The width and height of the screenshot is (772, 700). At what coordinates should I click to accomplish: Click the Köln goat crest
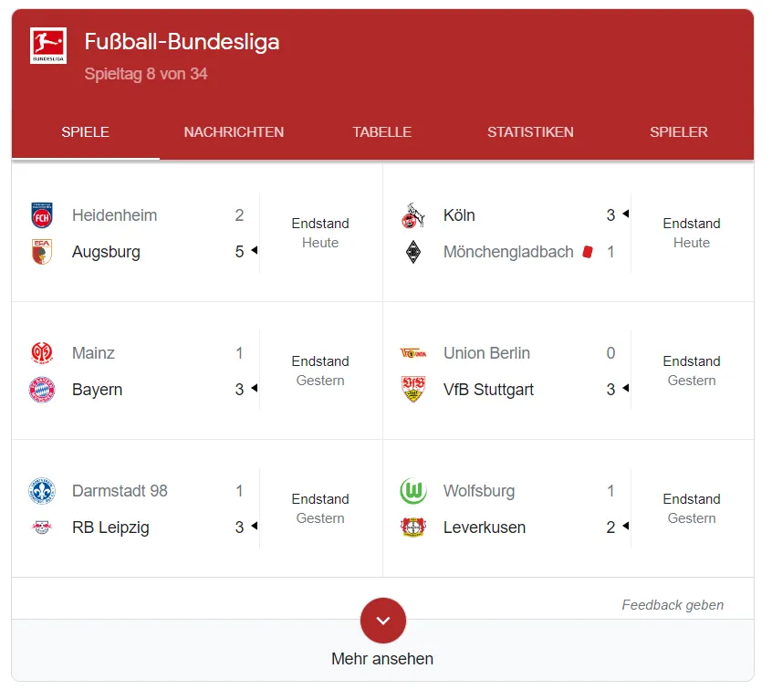[x=413, y=215]
